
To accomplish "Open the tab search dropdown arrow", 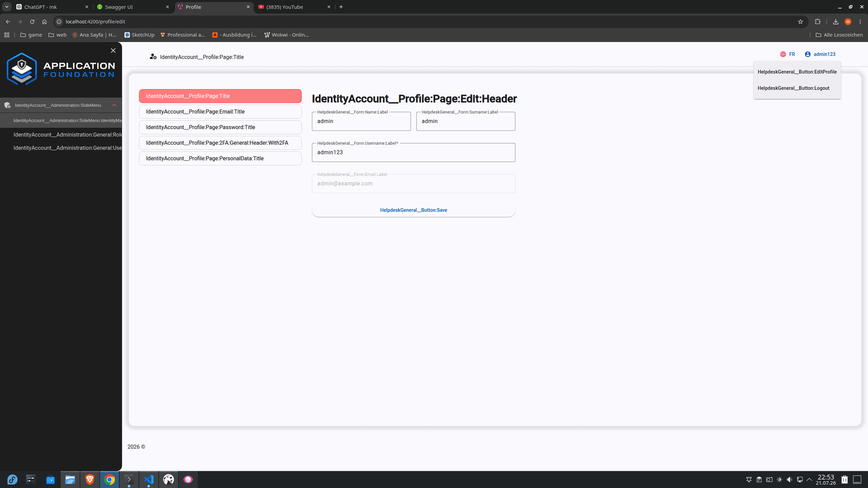I will (x=6, y=7).
